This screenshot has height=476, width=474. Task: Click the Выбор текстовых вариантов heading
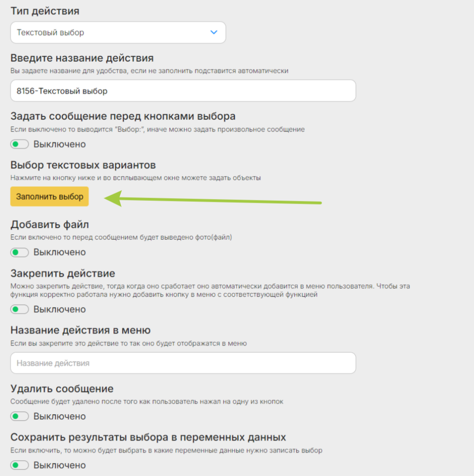[x=83, y=165]
